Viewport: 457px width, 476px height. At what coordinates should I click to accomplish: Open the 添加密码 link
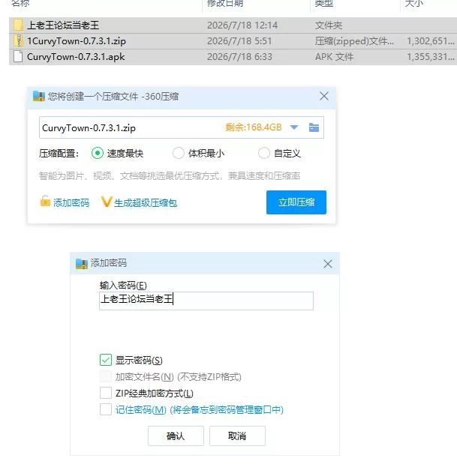click(x=71, y=202)
